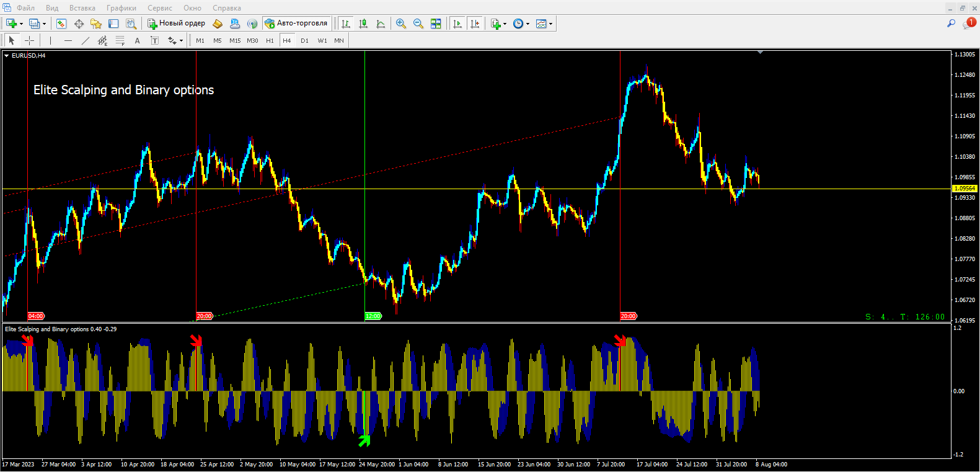
Task: Toggle the Авто-торговля auto-trading button
Action: click(296, 24)
